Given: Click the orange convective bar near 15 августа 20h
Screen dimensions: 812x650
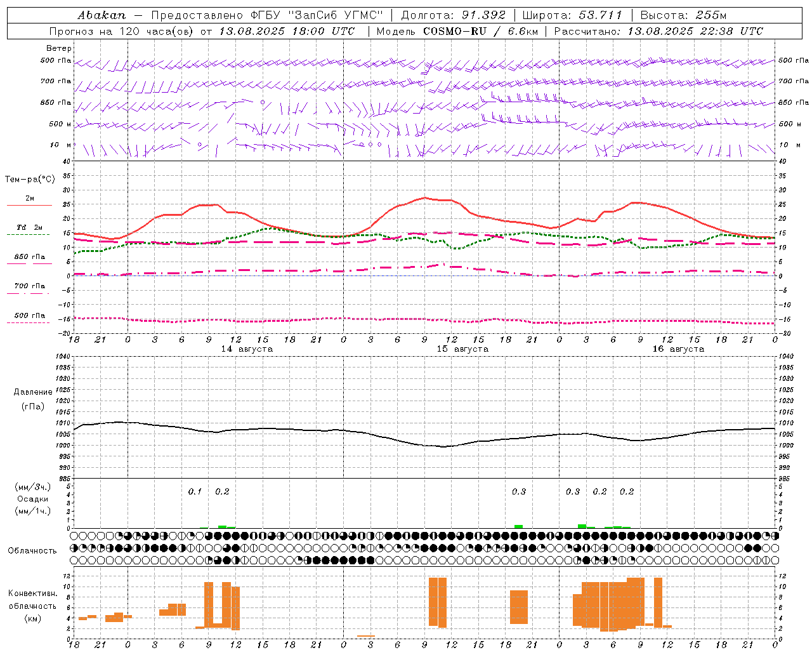Looking at the screenshot, I should (519, 607).
